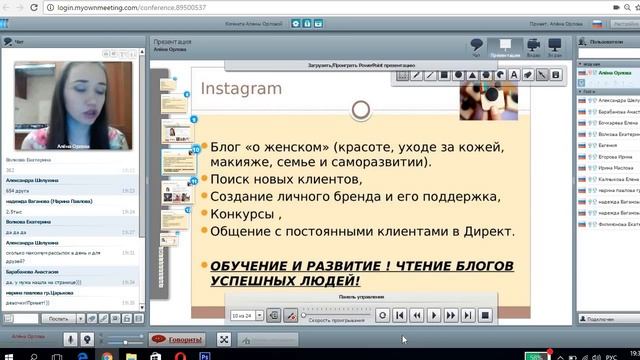Switch to the Chat mode tab

tap(476, 48)
